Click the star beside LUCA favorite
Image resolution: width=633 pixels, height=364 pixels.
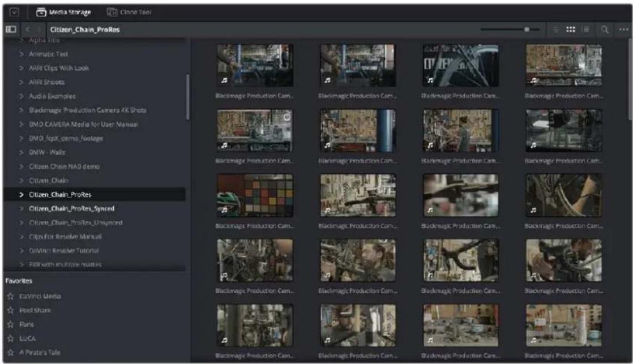[11, 339]
